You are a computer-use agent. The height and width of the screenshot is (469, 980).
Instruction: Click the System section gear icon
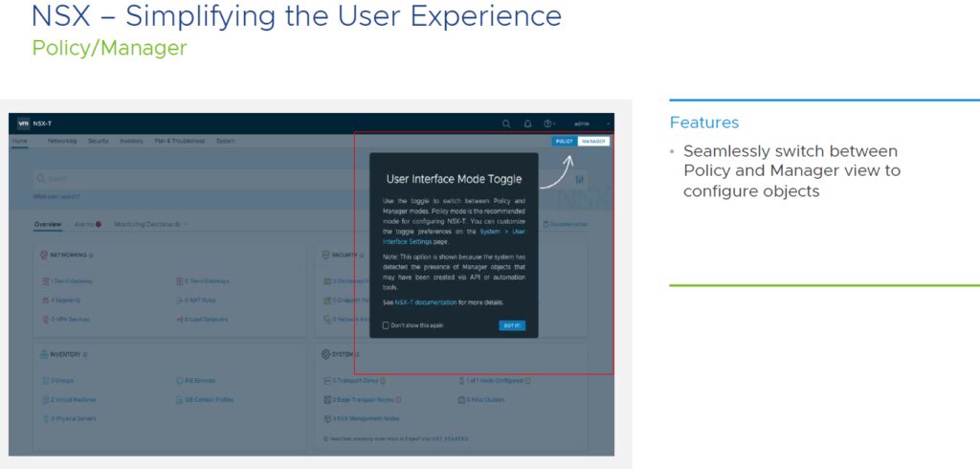point(325,354)
